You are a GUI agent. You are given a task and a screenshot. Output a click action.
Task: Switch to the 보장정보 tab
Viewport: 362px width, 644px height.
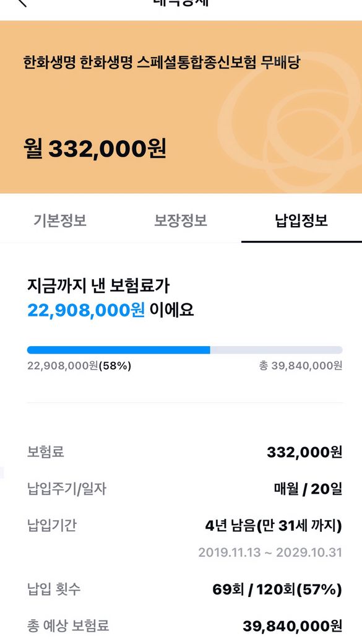pos(181,220)
